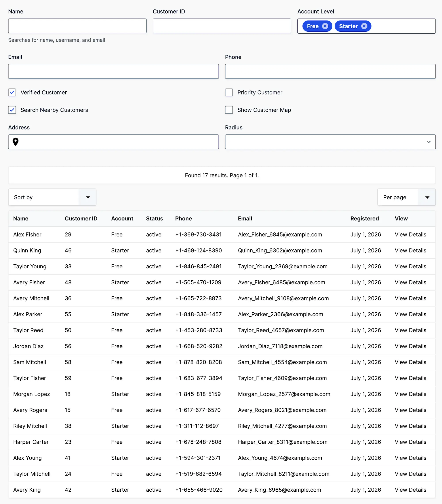This screenshot has height=504, width=442.
Task: View Details for Alex Young
Action: (410, 458)
